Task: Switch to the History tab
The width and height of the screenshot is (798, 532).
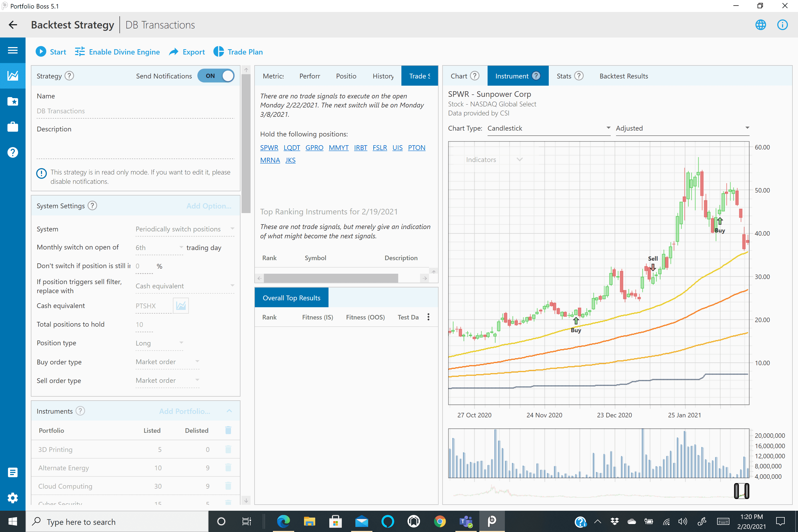Action: coord(383,76)
